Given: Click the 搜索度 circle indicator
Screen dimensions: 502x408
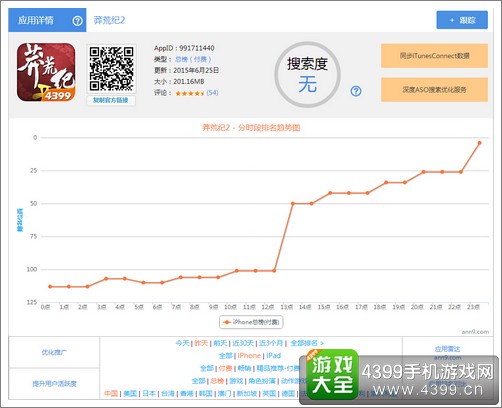Looking at the screenshot, I should (307, 74).
